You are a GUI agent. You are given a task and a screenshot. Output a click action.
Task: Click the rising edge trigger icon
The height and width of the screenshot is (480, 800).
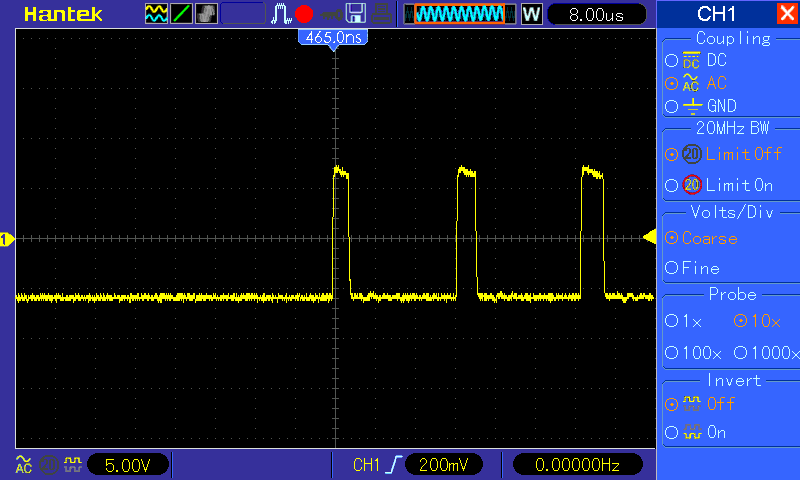[393, 465]
